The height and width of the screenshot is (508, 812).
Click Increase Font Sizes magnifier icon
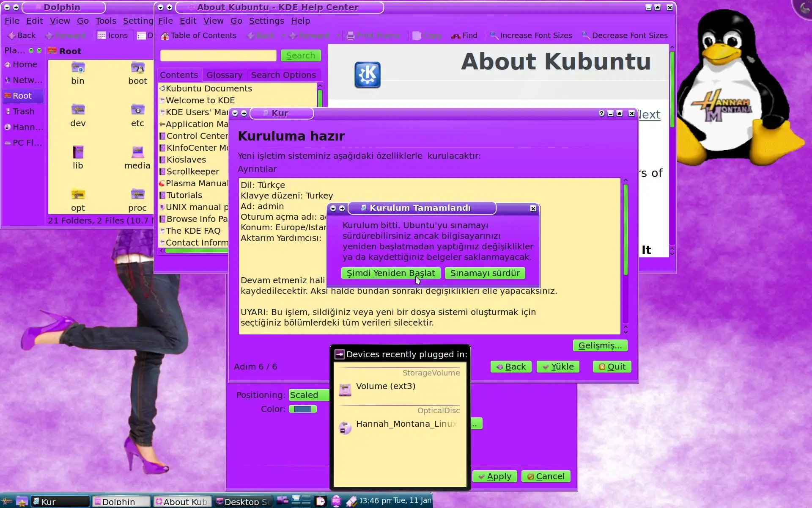click(x=494, y=36)
